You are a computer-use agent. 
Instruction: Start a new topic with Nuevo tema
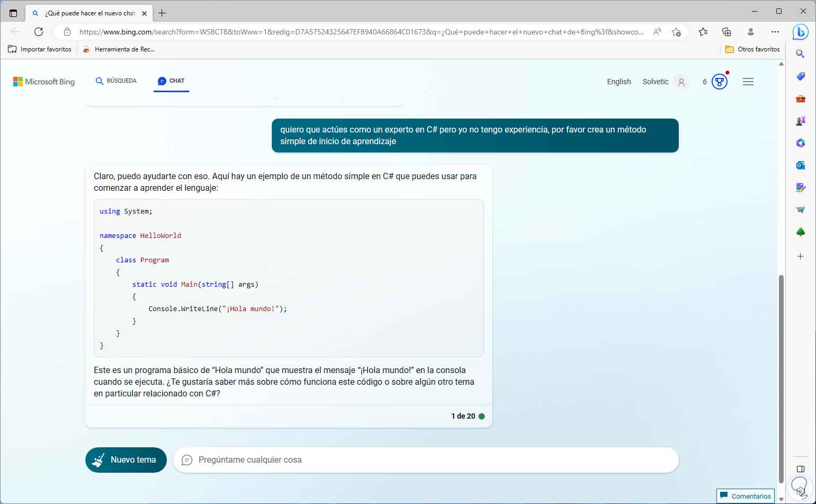coord(126,460)
